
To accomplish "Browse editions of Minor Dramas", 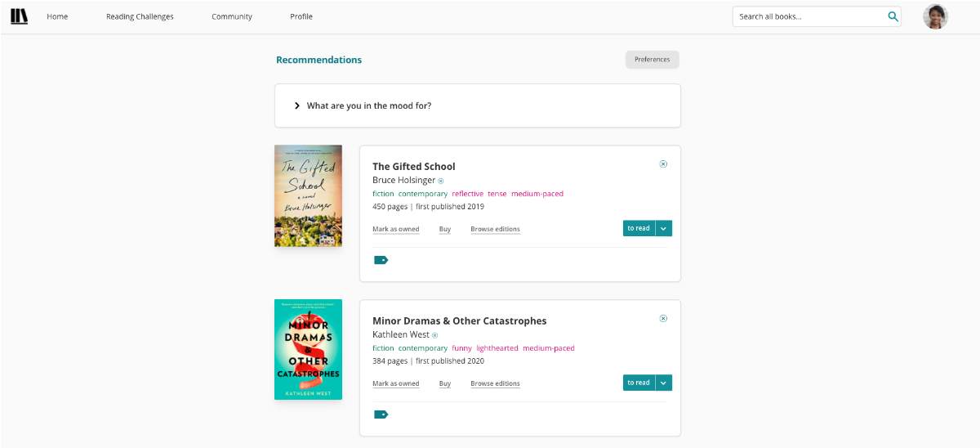I will [496, 383].
